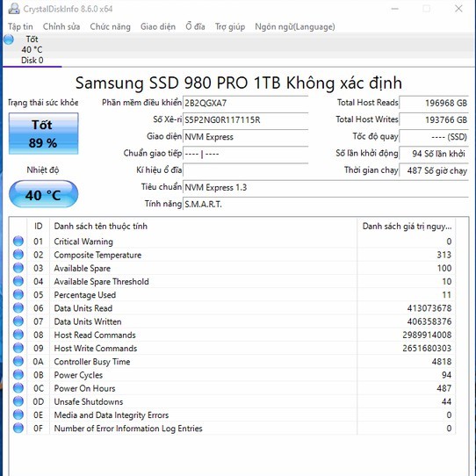Click the status orb for Power Cycles

coord(18,375)
